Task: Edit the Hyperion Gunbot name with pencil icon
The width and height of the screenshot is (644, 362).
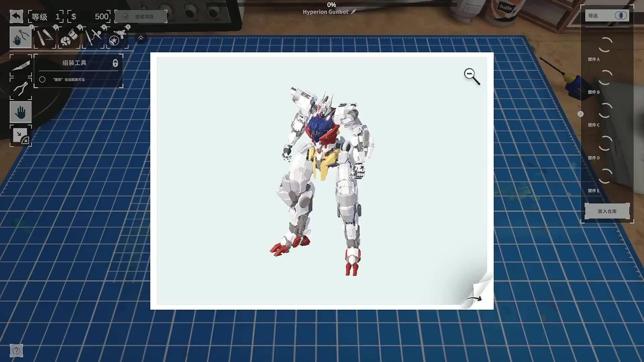Action: 354,12
